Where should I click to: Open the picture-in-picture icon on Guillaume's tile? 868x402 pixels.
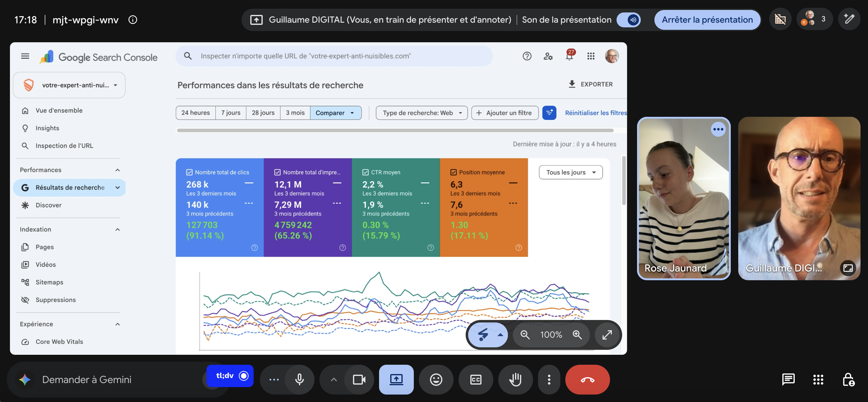(848, 268)
